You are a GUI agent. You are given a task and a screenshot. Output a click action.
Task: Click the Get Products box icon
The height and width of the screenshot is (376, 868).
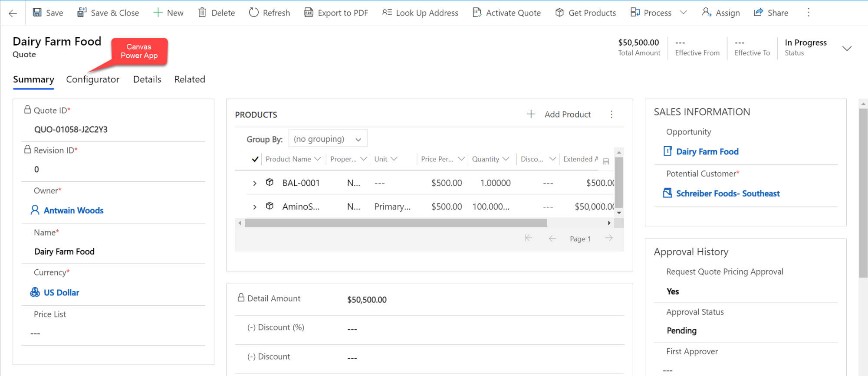point(559,13)
